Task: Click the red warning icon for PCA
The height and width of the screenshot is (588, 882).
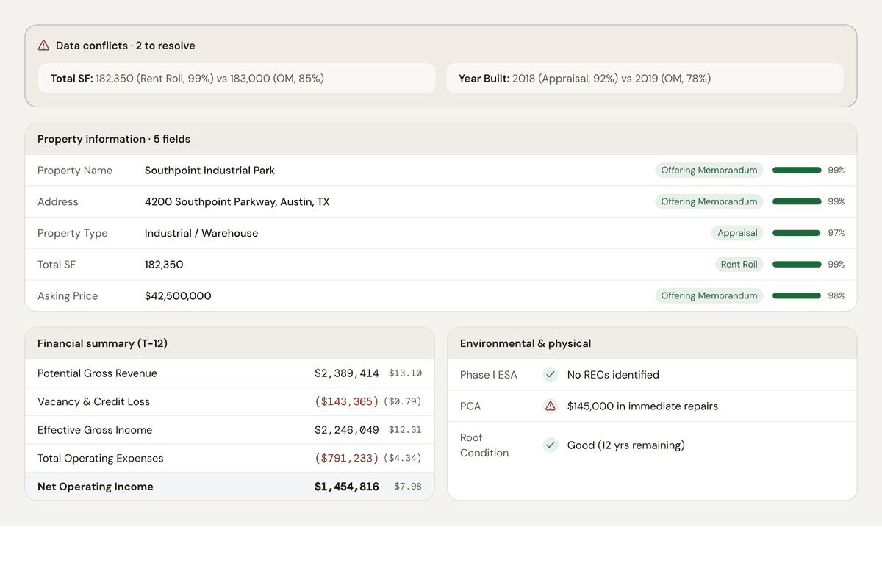Action: pyautogui.click(x=551, y=406)
